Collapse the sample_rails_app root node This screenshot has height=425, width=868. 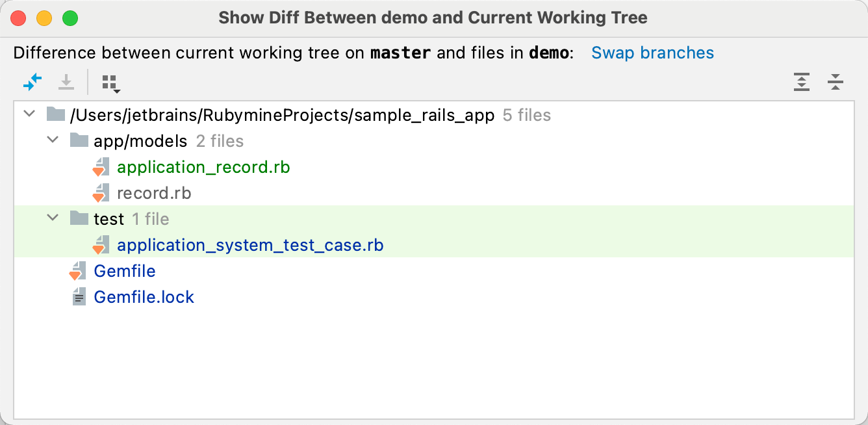click(29, 113)
